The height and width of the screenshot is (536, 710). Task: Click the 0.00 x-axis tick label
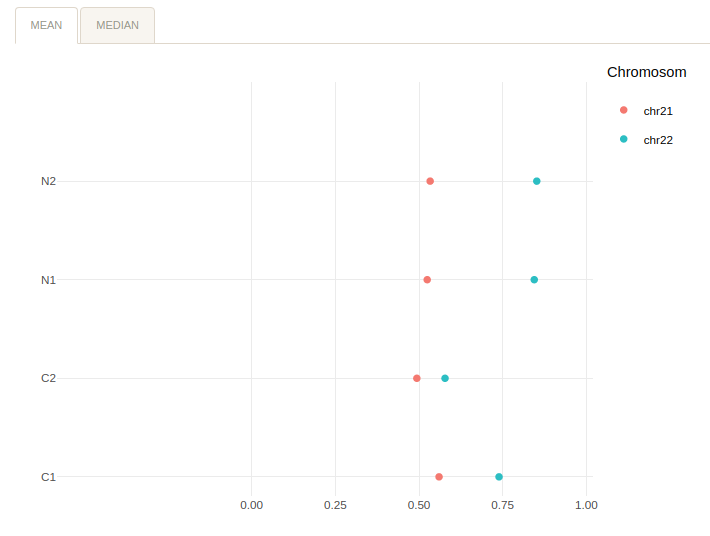(x=251, y=505)
